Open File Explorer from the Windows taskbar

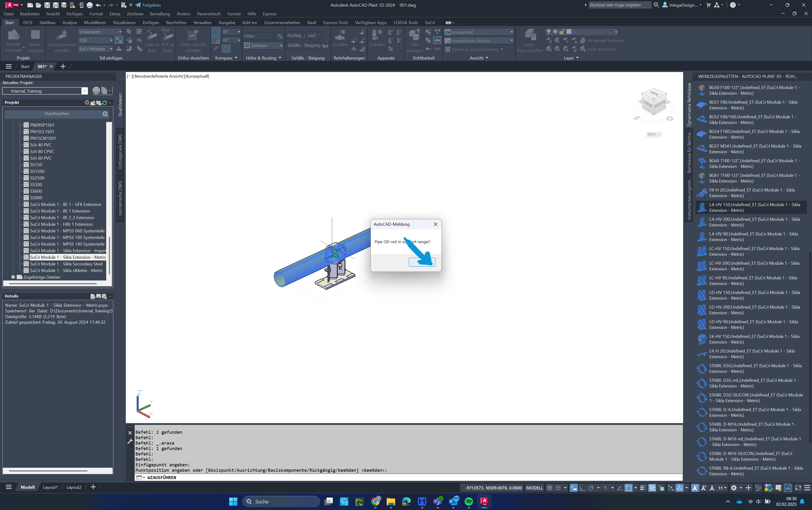[x=391, y=501]
